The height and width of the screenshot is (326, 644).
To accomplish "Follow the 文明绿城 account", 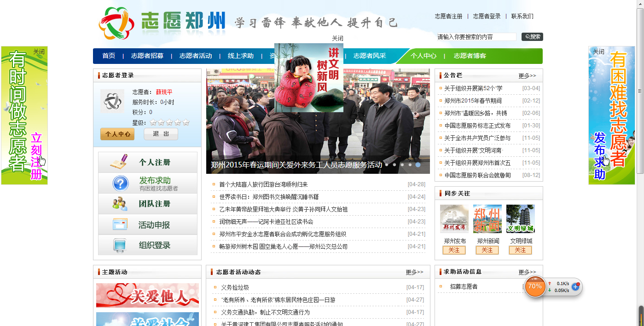I will 520,250.
